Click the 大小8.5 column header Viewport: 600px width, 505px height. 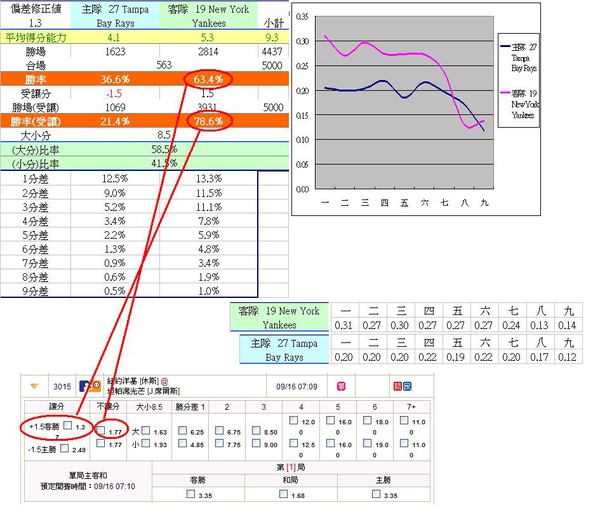point(149,407)
